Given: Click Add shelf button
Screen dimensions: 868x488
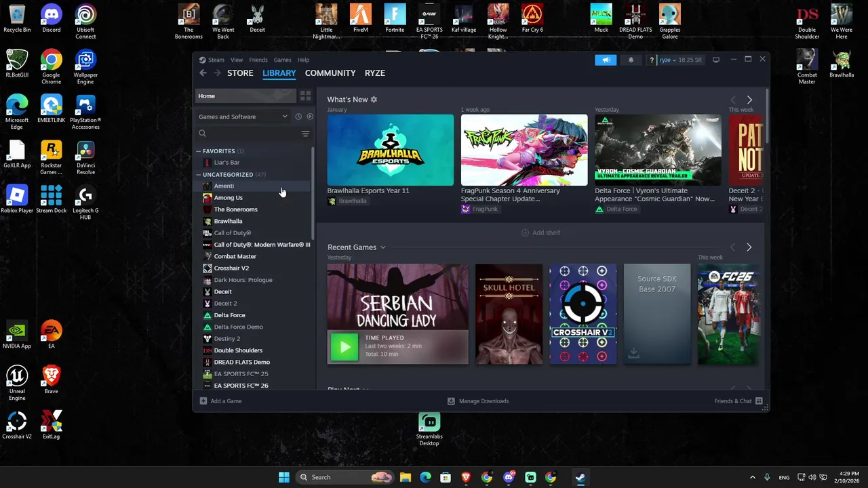Looking at the screenshot, I should click(541, 232).
